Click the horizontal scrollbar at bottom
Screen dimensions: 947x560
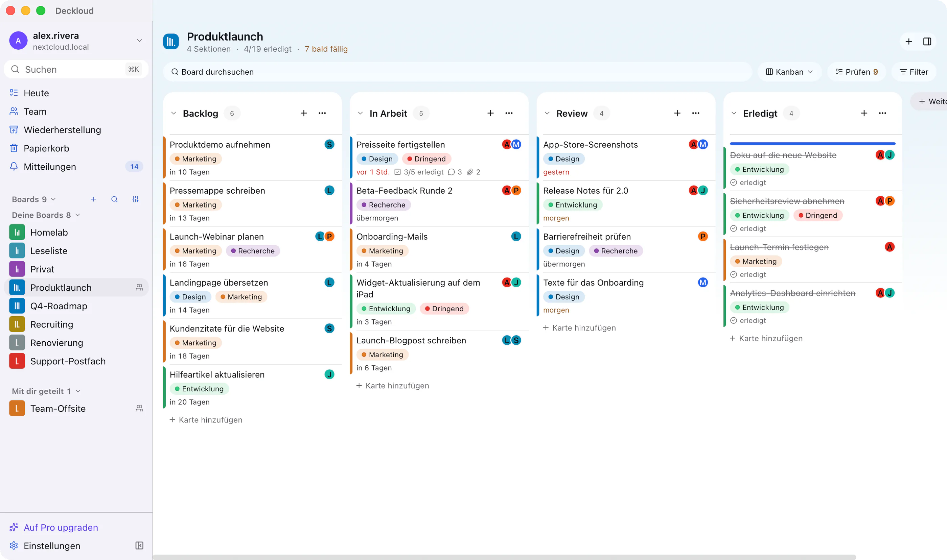(x=504, y=557)
